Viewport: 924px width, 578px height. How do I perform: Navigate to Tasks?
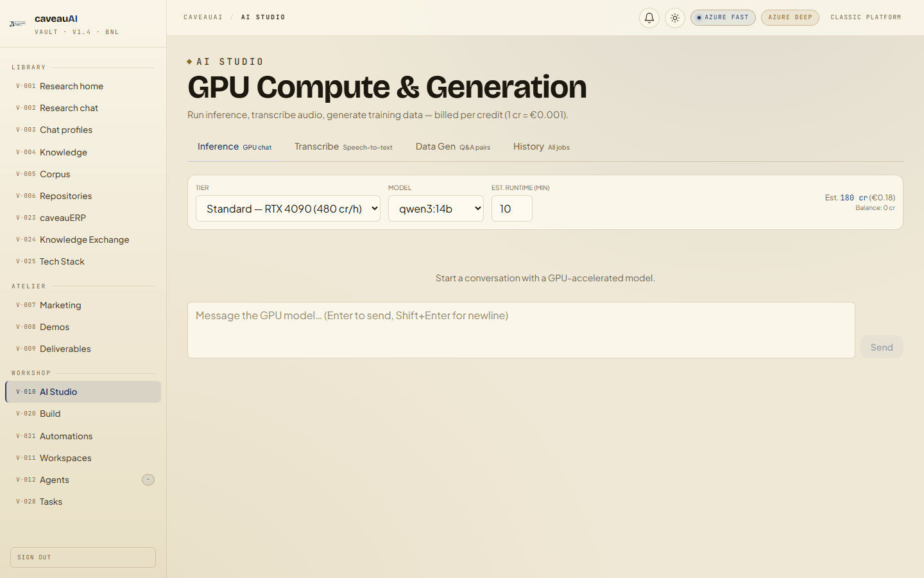(83, 502)
